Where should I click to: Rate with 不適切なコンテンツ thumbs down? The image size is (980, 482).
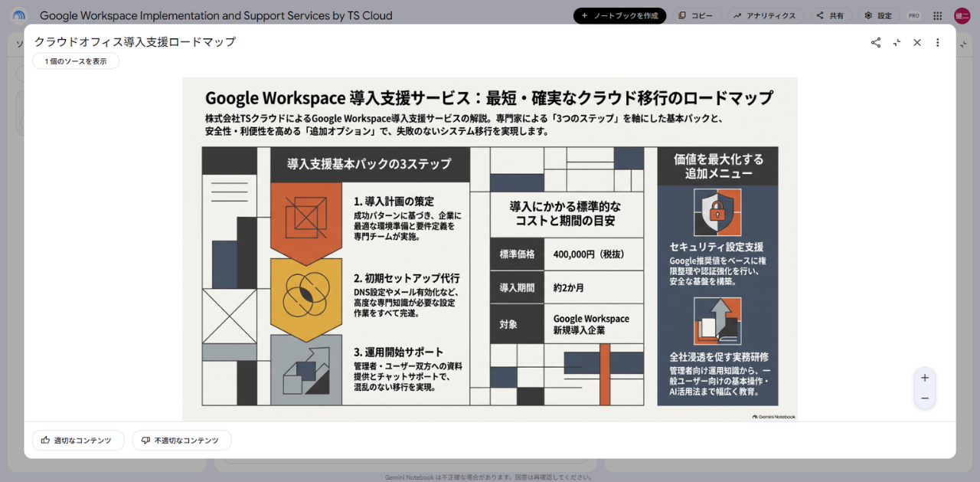tap(181, 441)
